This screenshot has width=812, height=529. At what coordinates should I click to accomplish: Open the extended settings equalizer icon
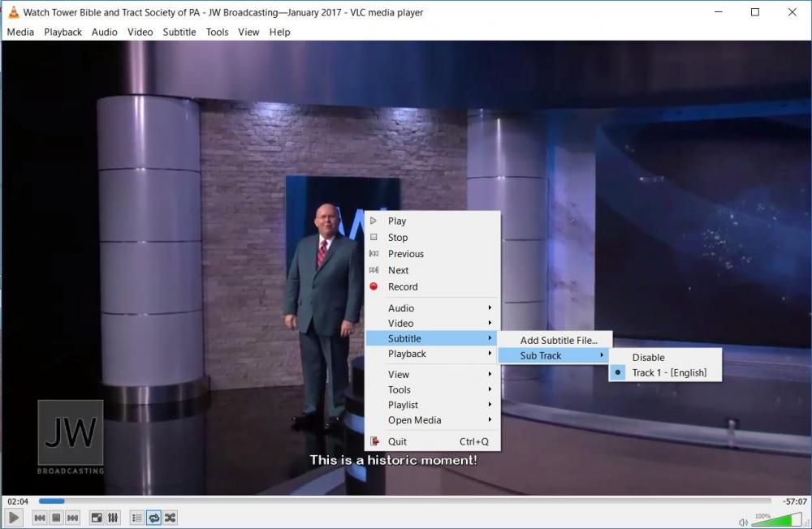(114, 518)
